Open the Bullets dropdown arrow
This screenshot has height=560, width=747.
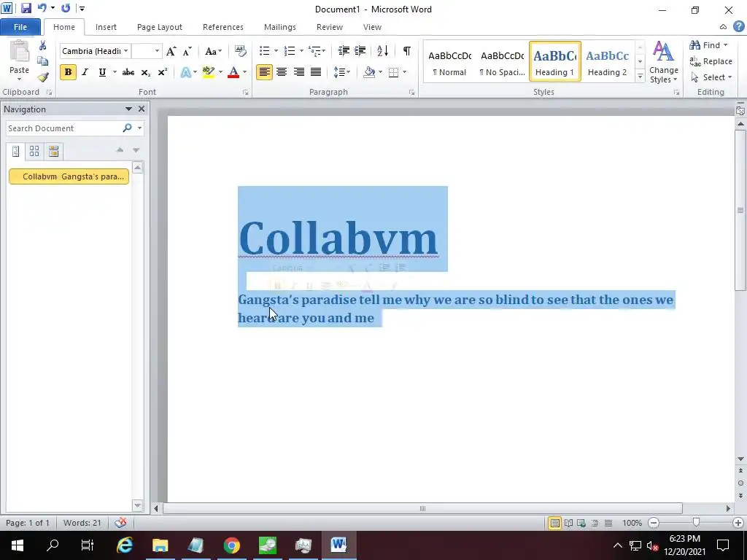click(276, 51)
